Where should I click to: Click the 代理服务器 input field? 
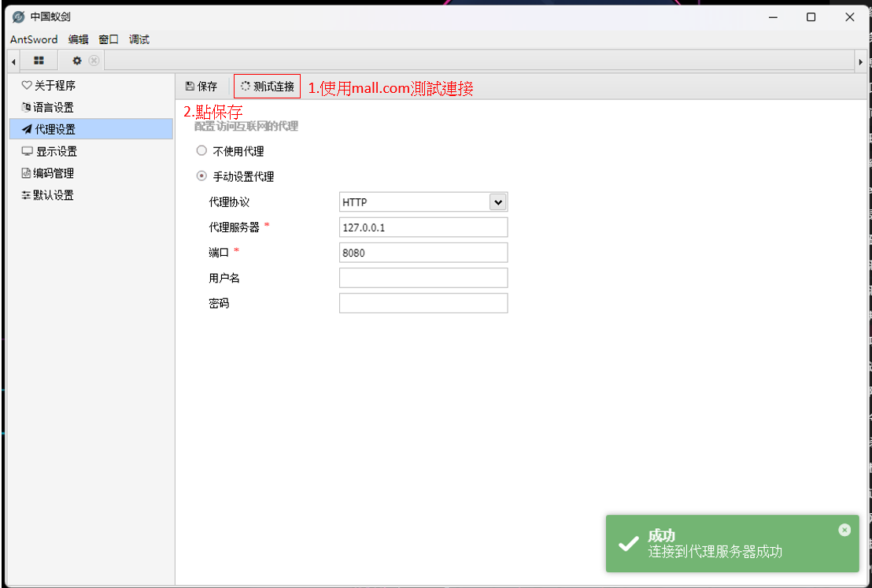point(423,227)
